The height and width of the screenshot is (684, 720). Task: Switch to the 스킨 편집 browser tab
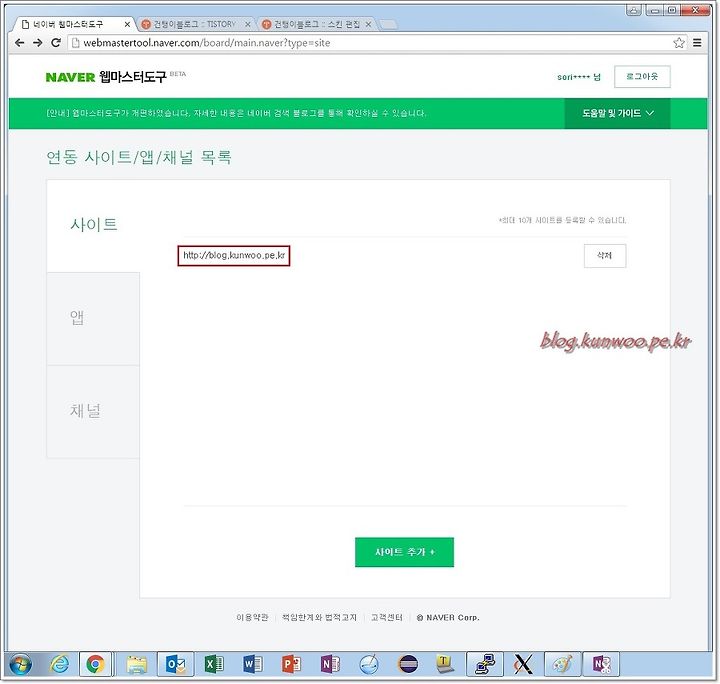[317, 24]
